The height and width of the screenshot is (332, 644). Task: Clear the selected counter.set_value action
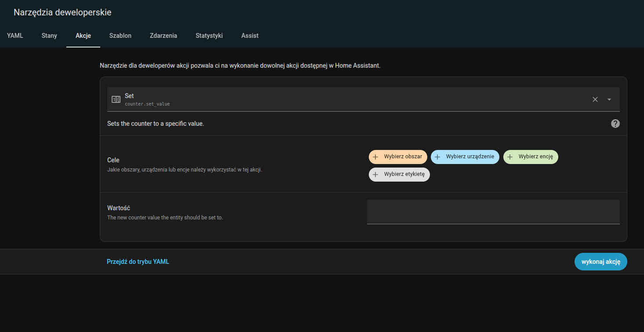[x=595, y=99]
